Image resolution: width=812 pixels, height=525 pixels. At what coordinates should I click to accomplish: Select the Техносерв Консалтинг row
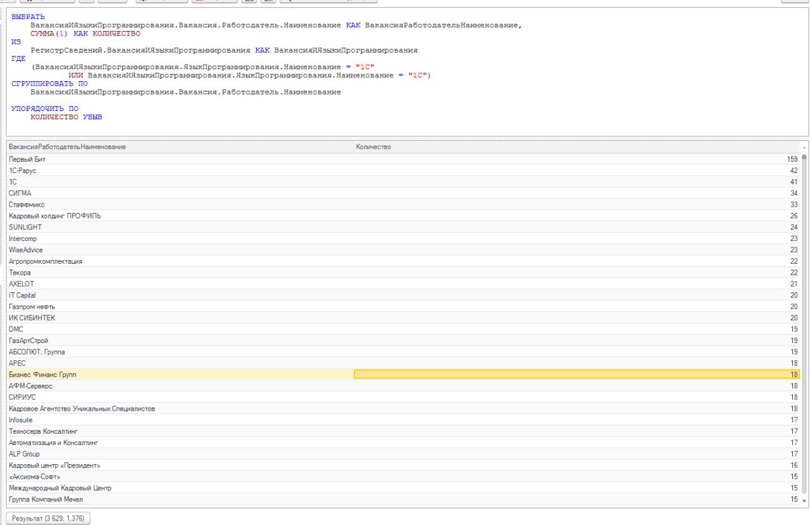(x=403, y=431)
